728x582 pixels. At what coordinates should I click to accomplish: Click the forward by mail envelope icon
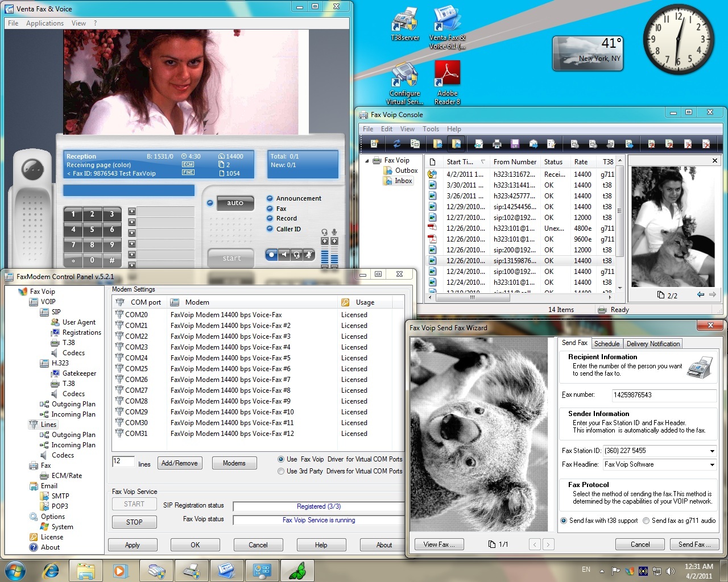533,144
